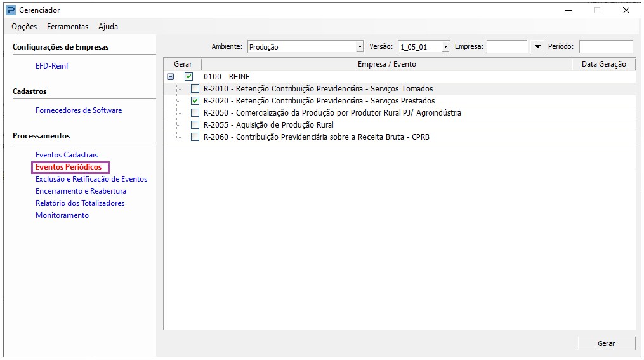Viewport: 644px width, 360px height.
Task: Open the Versão dropdown list
Action: [x=445, y=47]
